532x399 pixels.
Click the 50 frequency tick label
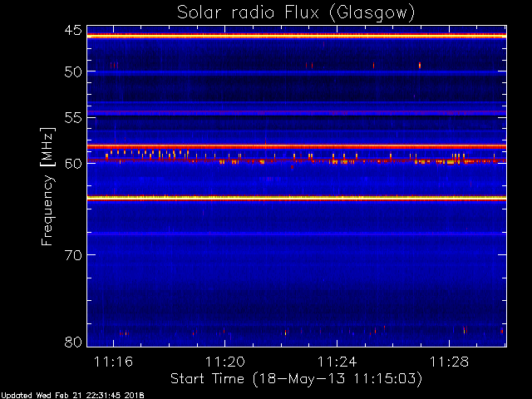pos(73,71)
